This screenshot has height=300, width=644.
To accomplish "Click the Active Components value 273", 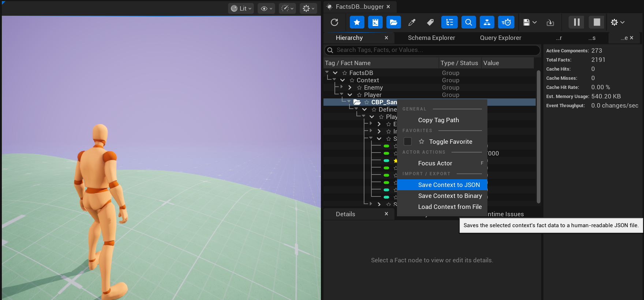I will (596, 50).
